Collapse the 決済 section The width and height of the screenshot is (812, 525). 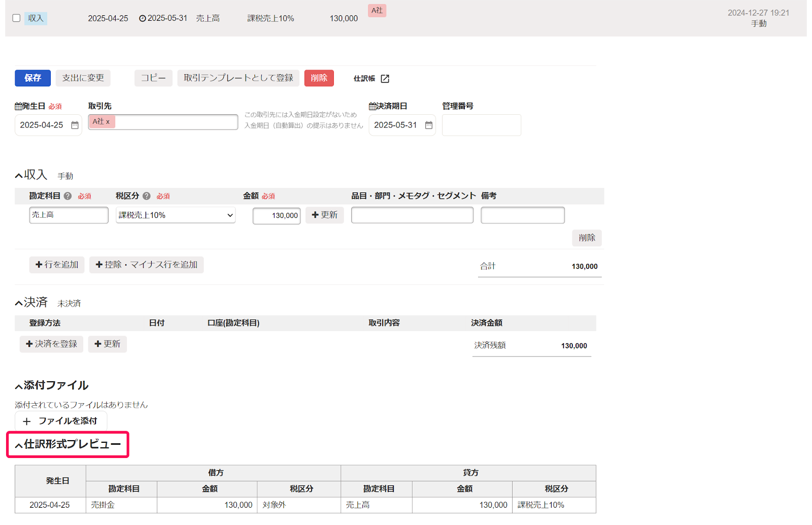[19, 303]
